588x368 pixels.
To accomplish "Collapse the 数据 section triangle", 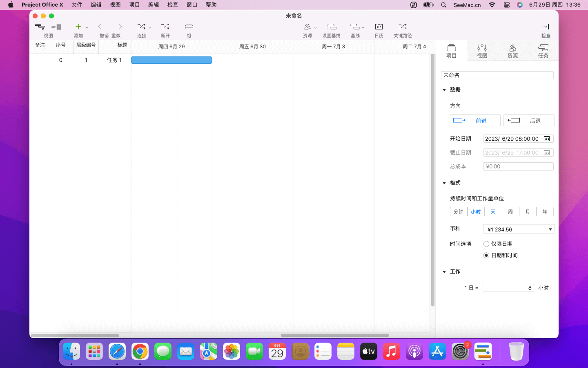I will click(x=444, y=90).
